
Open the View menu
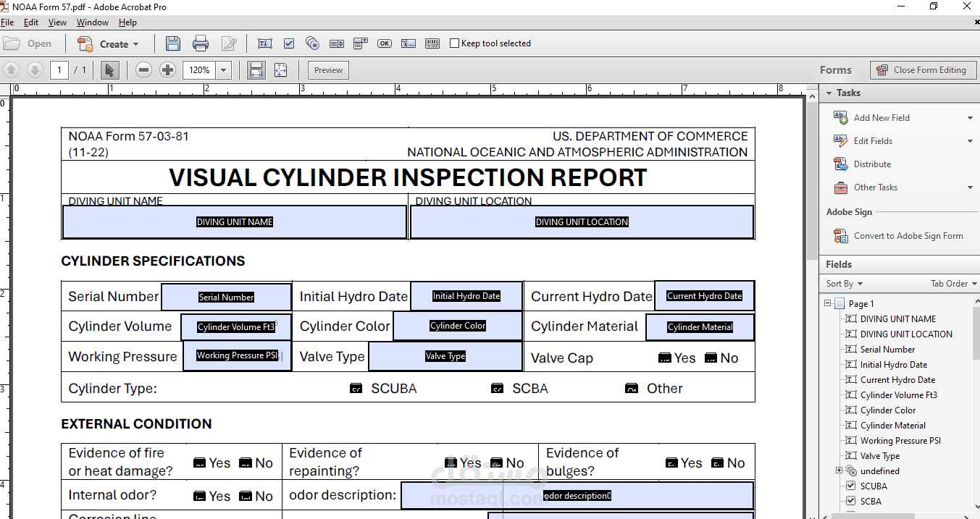click(57, 22)
